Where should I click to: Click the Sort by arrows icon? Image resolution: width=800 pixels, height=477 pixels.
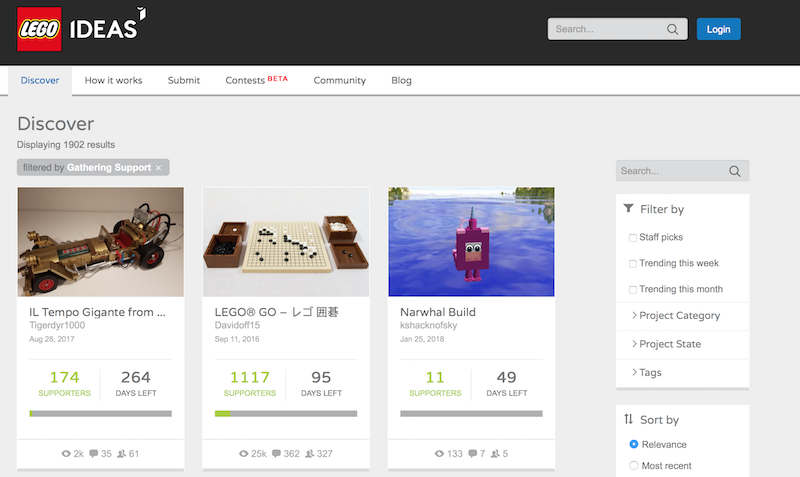pos(629,419)
